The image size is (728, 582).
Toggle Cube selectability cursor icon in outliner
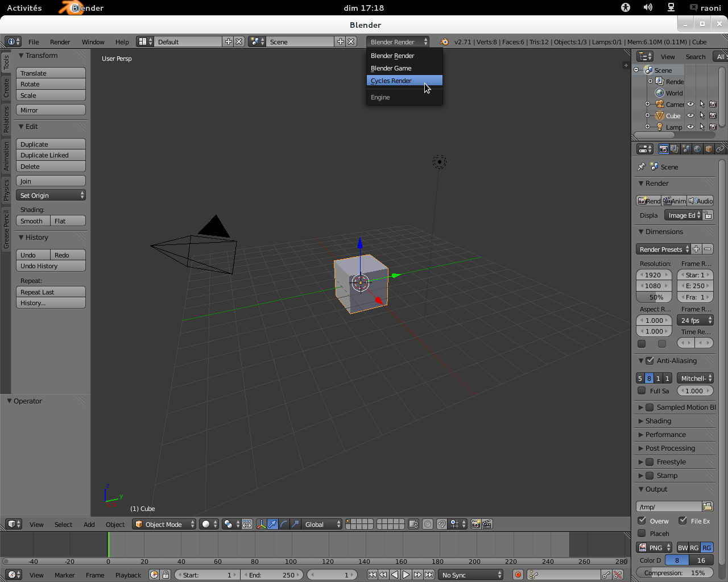[702, 116]
